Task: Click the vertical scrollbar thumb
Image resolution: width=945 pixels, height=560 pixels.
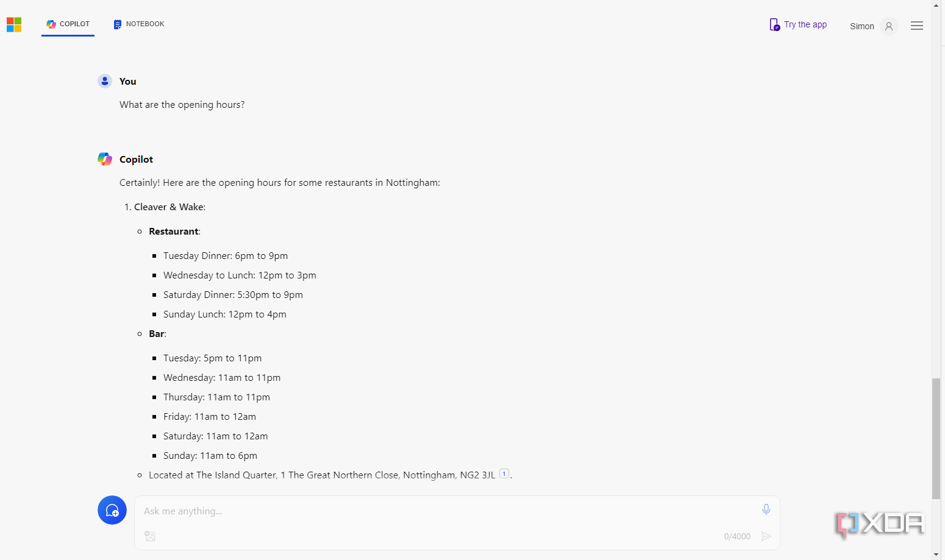Action: click(936, 439)
